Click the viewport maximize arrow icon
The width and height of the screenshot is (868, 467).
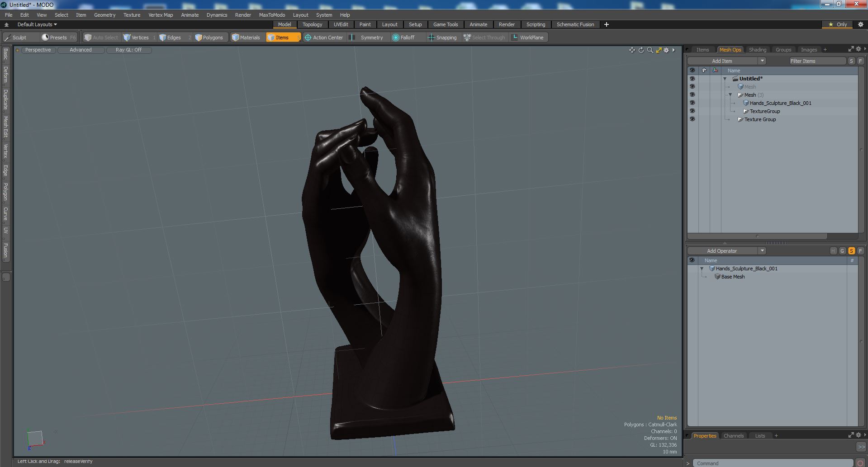[x=659, y=50]
